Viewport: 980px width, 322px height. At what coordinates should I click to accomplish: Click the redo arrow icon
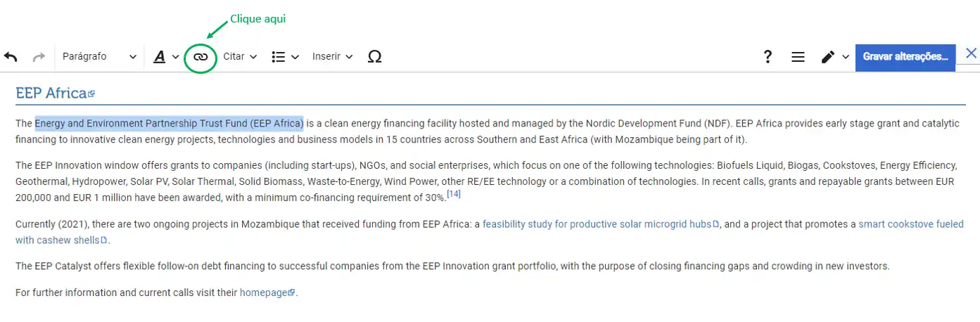[x=39, y=57]
